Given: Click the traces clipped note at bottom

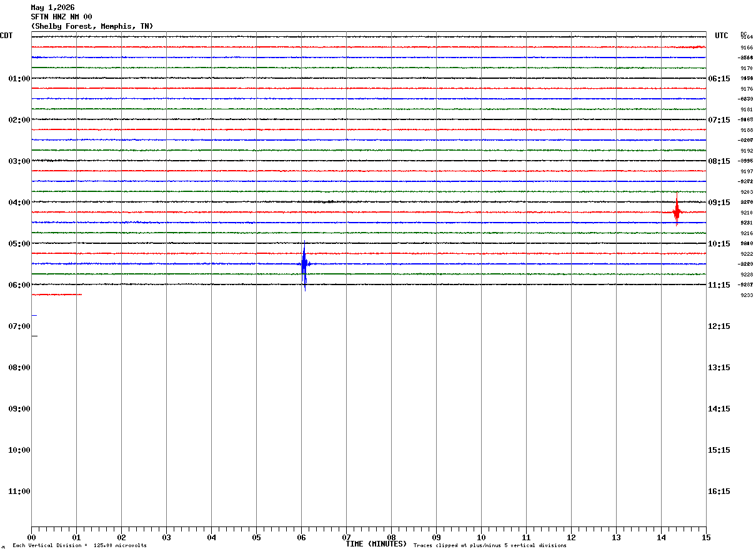Looking at the screenshot, I should [x=490, y=546].
